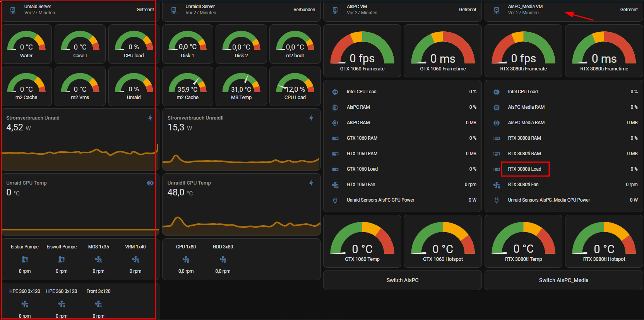Click chip icon beside AlsPC_Media Intel CPU Load
This screenshot has width=644, height=320.
[497, 92]
